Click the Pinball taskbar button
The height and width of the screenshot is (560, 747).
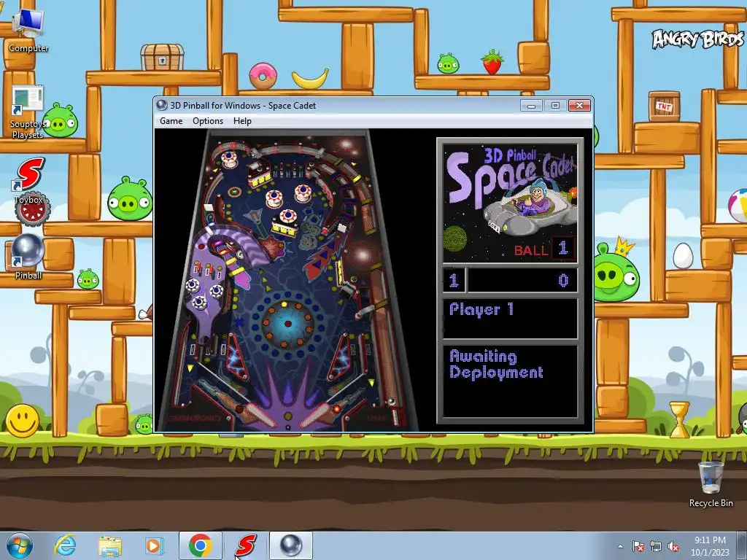tap(290, 545)
